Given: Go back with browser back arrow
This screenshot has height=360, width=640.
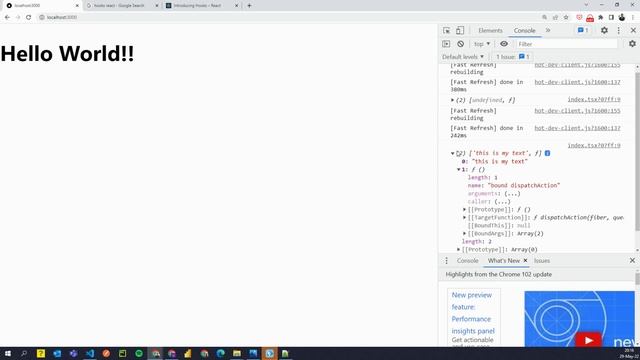Looking at the screenshot, I should 7,17.
